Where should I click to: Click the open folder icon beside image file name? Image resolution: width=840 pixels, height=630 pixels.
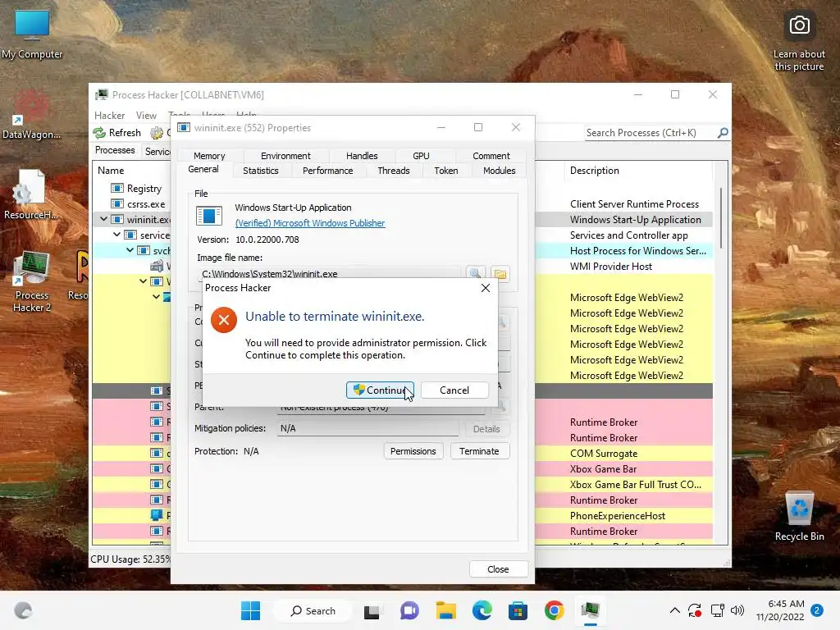(500, 273)
